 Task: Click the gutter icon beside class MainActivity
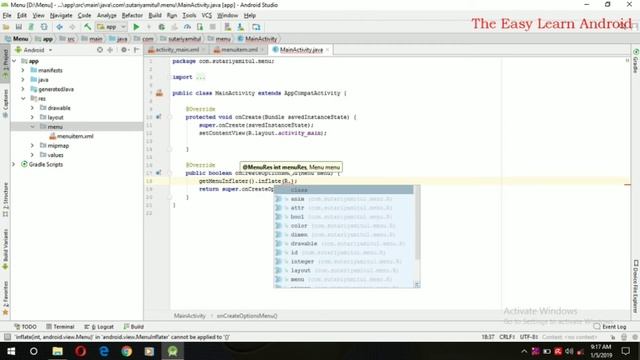159,93
